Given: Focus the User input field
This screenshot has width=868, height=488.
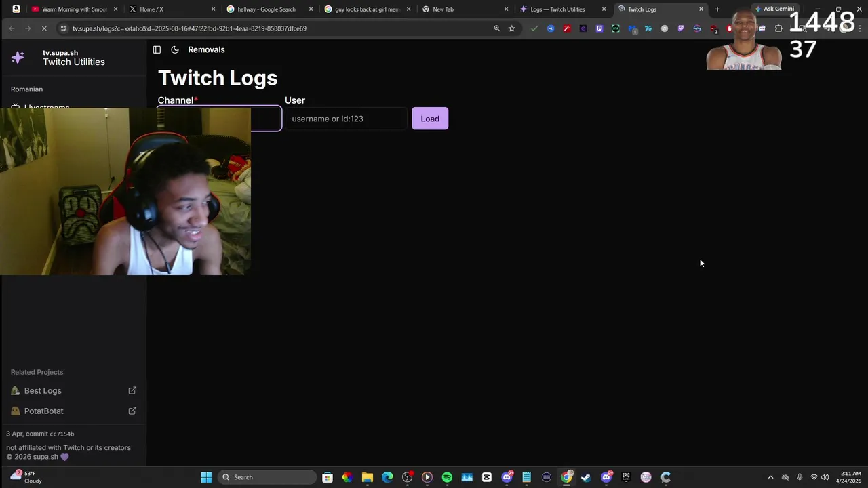Looking at the screenshot, I should point(346,119).
